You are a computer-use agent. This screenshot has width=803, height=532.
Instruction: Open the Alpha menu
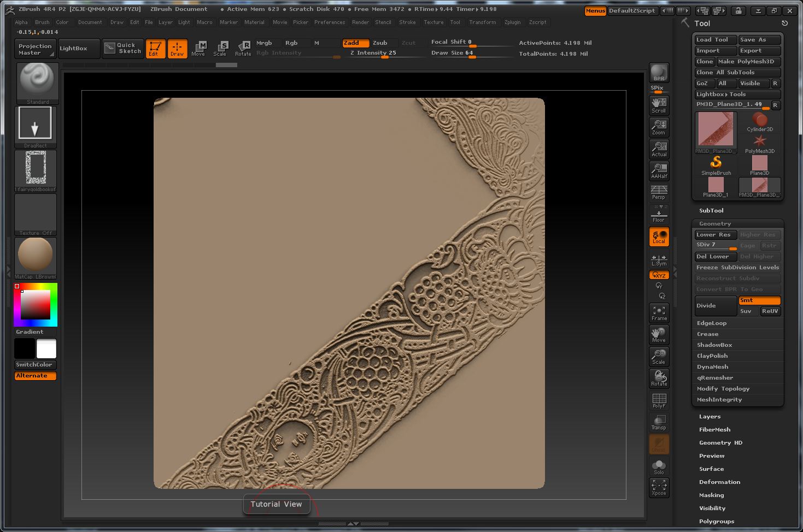click(x=21, y=22)
